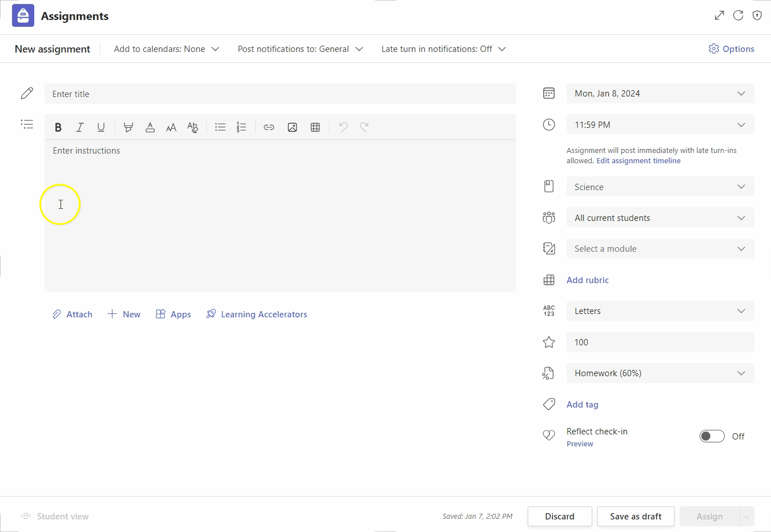The height and width of the screenshot is (532, 771).
Task: Switch to Student view
Action: click(55, 516)
